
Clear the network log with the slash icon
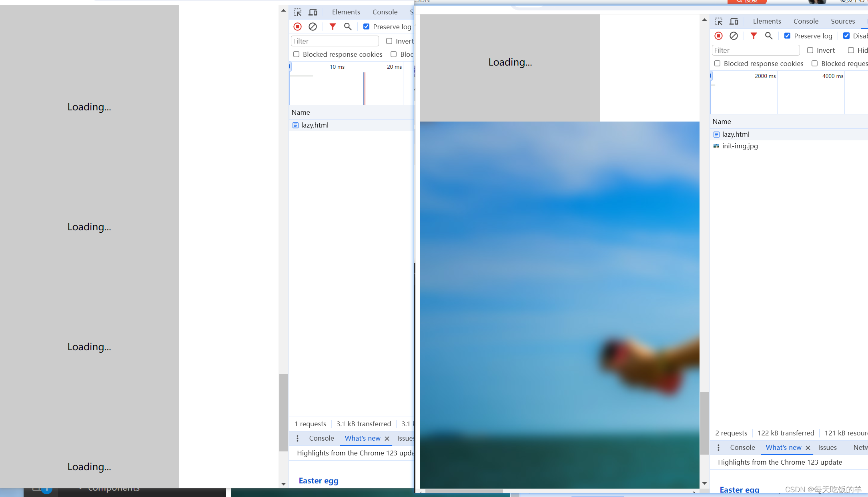pos(313,26)
